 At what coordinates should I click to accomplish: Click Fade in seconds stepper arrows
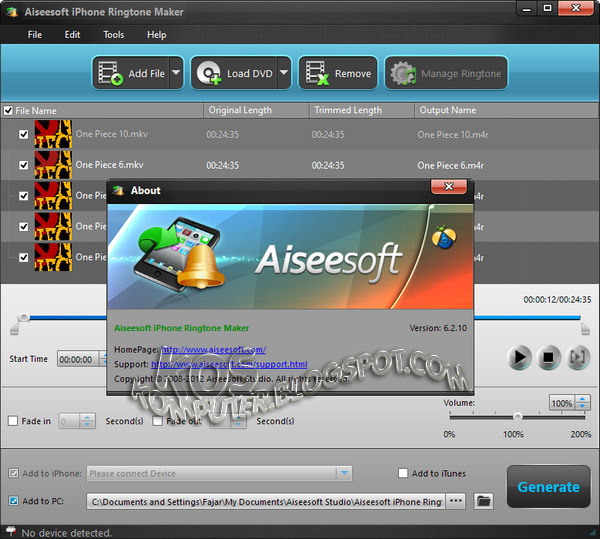87,421
